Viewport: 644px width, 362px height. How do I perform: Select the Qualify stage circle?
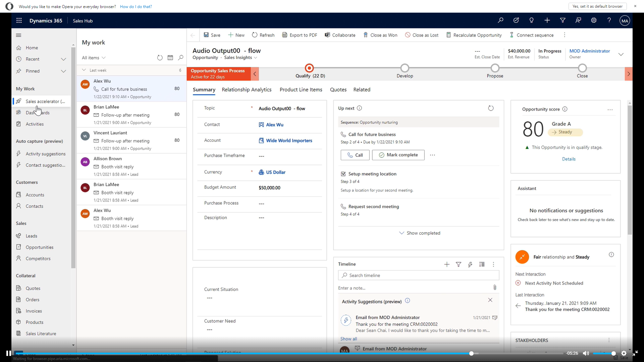coord(309,68)
